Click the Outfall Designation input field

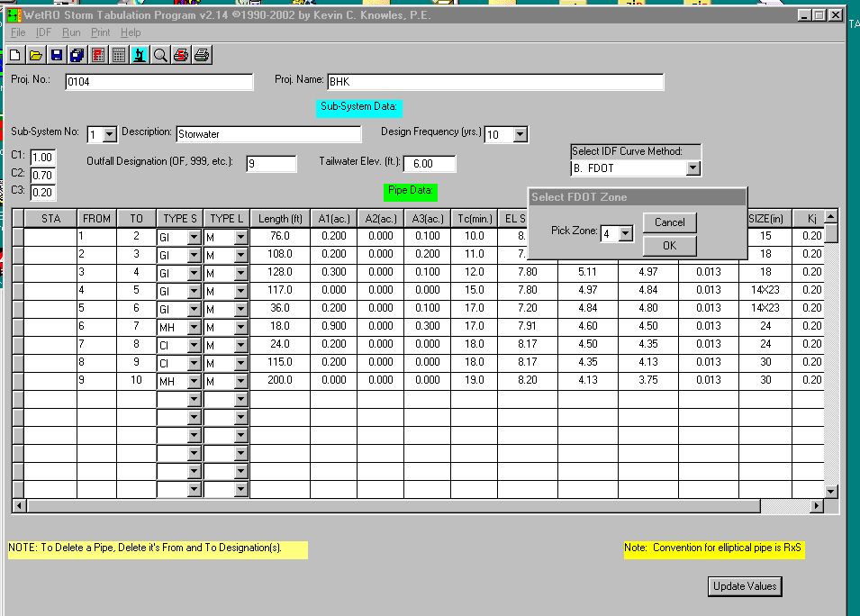271,164
